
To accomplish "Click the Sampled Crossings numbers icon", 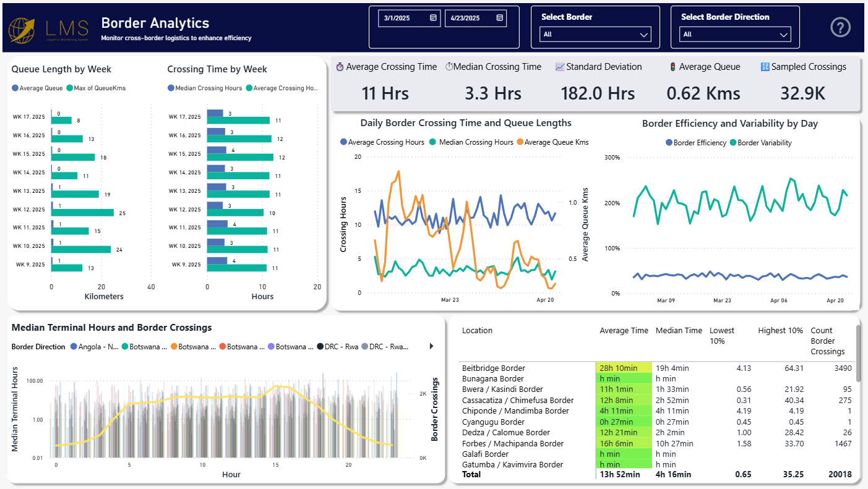I will tap(764, 67).
